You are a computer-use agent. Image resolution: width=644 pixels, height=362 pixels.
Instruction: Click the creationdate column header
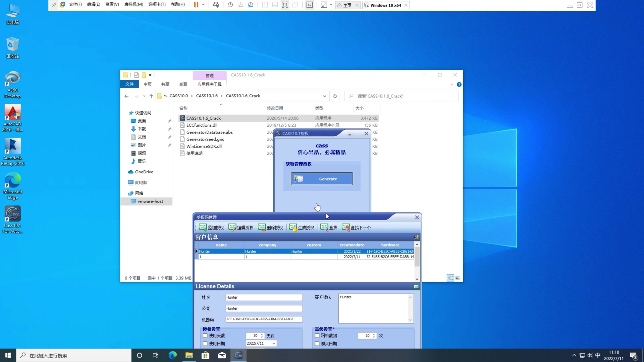pos(352,245)
